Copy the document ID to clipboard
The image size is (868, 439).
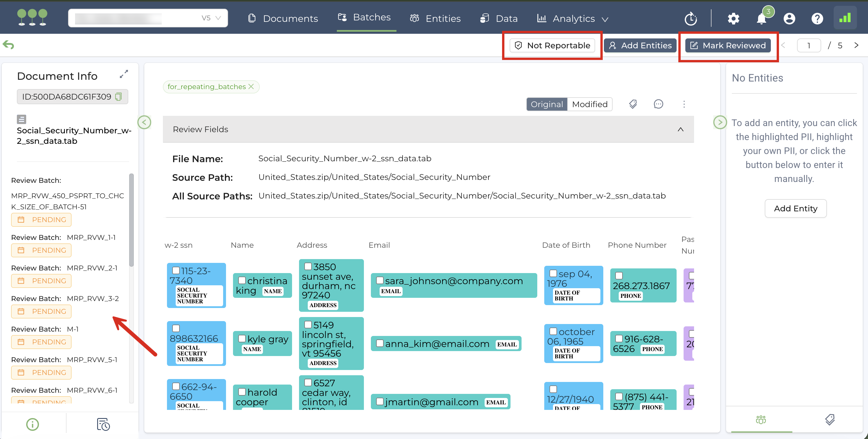(118, 97)
